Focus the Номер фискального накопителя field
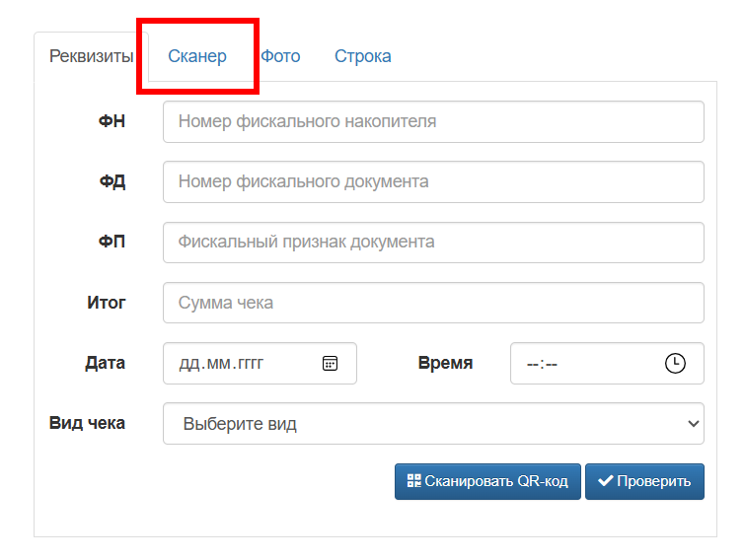The width and height of the screenshot is (745, 560). click(432, 122)
